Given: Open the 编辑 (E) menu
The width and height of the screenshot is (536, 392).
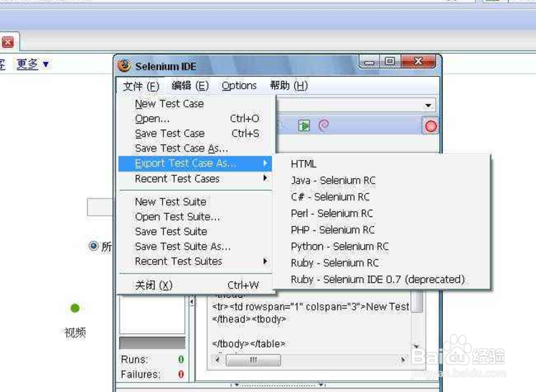Looking at the screenshot, I should click(190, 85).
